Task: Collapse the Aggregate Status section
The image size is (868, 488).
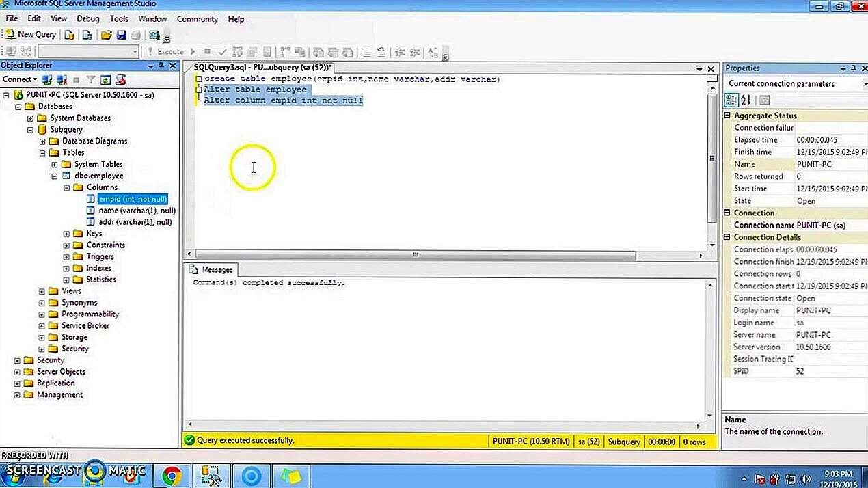Action: pyautogui.click(x=728, y=116)
